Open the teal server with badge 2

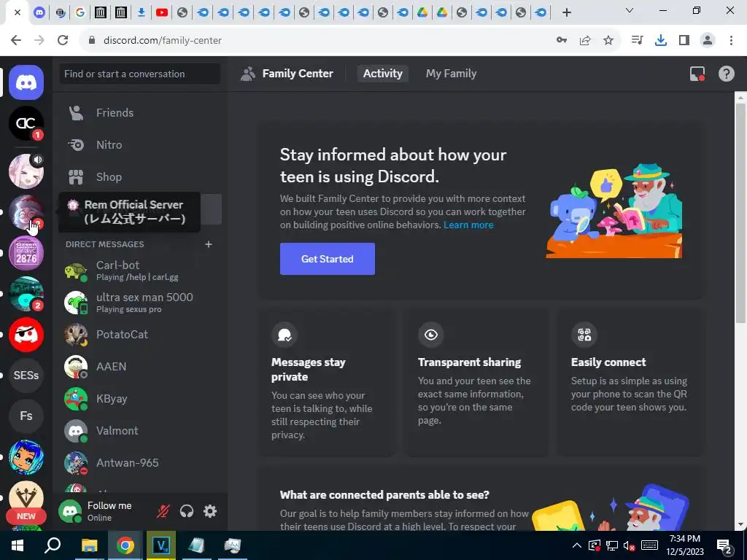coord(26,294)
